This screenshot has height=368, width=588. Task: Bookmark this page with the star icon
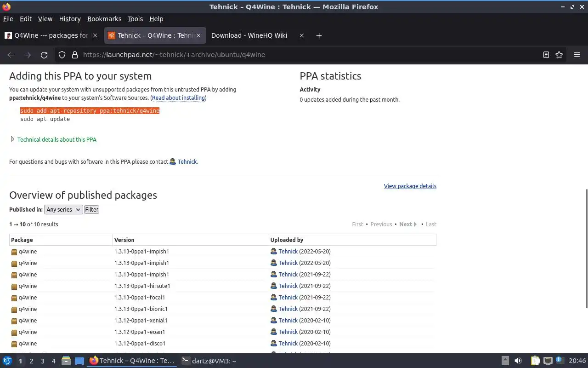click(559, 55)
